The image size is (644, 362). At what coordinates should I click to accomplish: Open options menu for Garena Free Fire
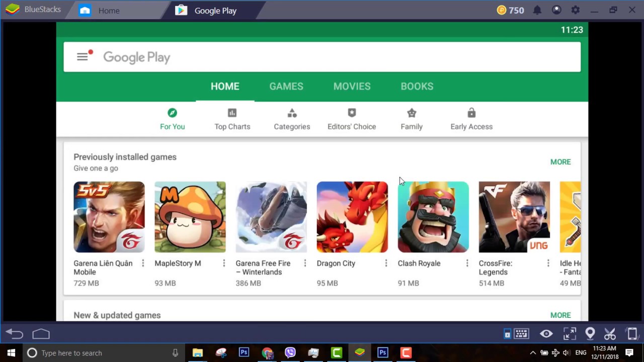(305, 263)
